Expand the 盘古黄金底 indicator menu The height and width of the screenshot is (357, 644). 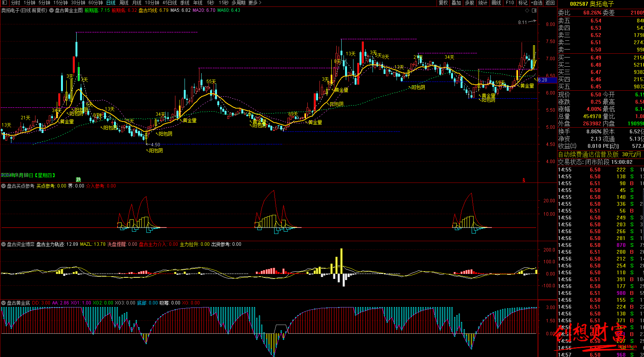[3, 303]
